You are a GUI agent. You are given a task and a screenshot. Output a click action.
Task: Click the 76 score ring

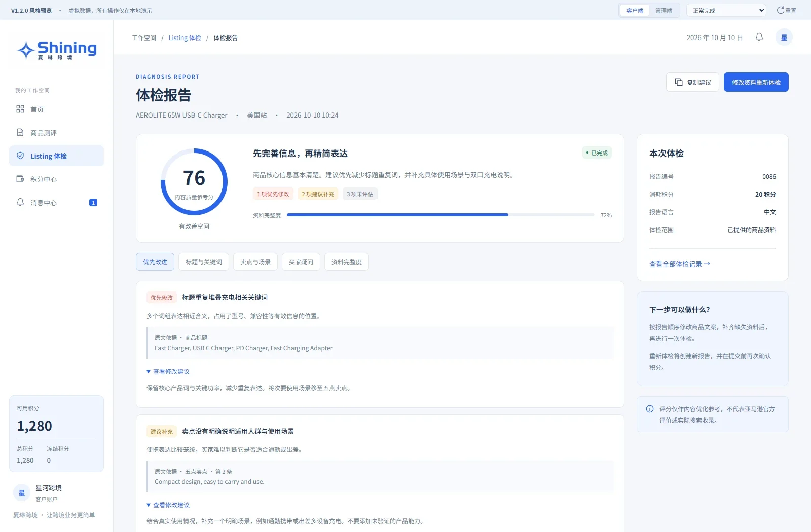(x=194, y=182)
